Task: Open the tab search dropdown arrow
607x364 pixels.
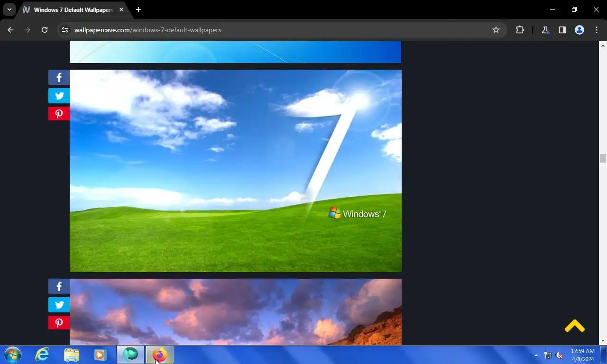Action: click(x=9, y=9)
